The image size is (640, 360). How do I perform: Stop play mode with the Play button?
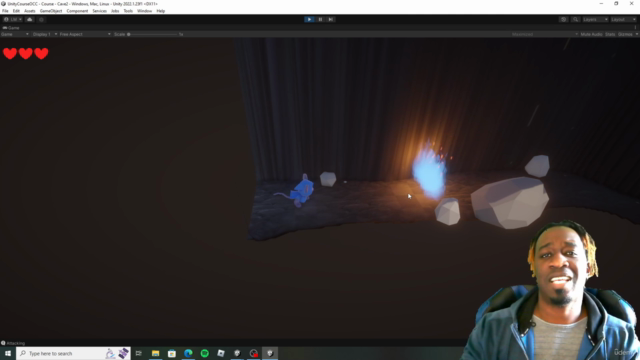309,19
